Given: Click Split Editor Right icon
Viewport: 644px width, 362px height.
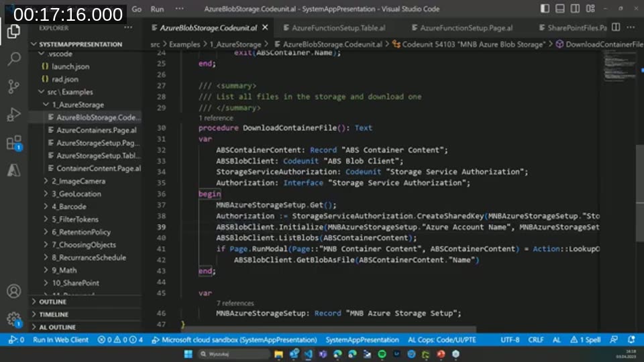Looking at the screenshot, I should tap(616, 27).
